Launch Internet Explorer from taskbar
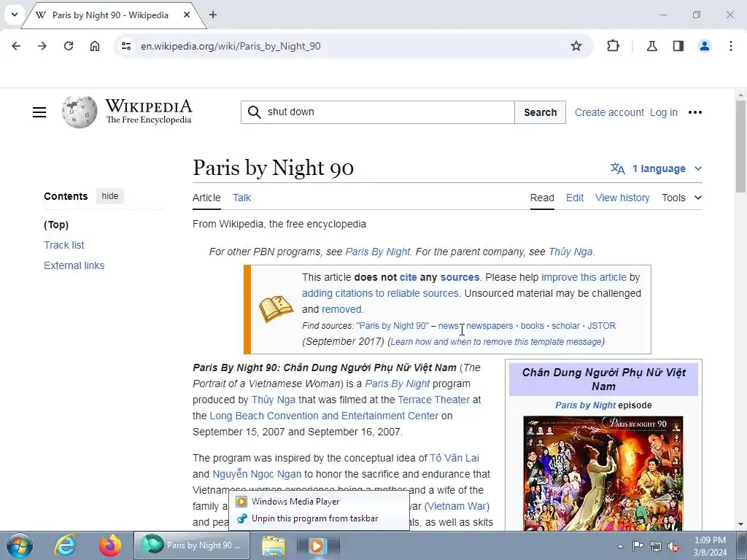 65,545
